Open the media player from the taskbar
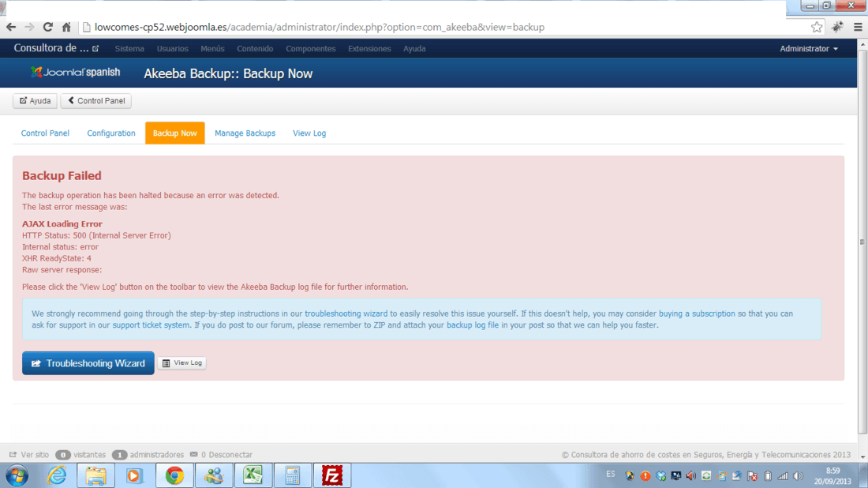Screen dimensions: 868x488 click(134, 476)
